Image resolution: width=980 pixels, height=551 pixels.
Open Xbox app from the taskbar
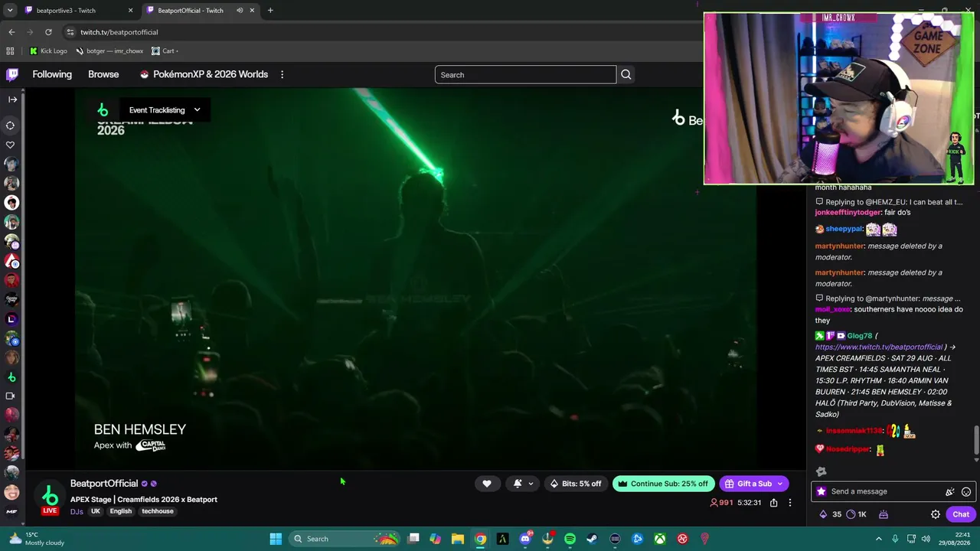tap(659, 539)
